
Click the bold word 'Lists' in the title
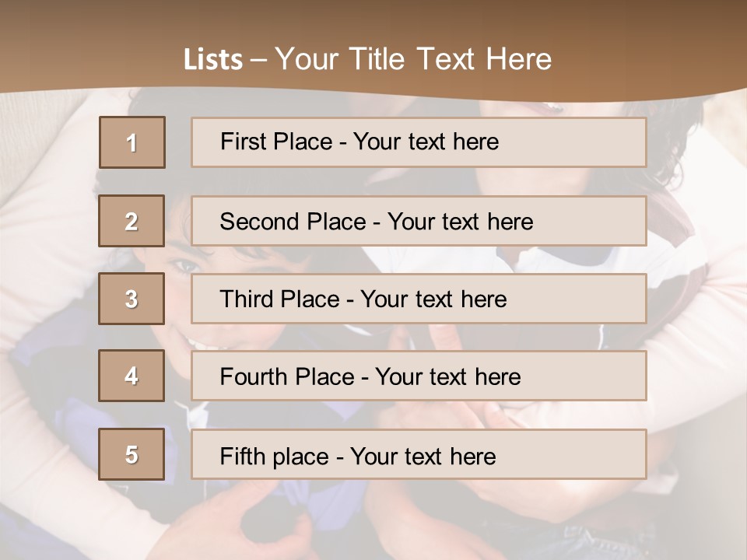[213, 60]
